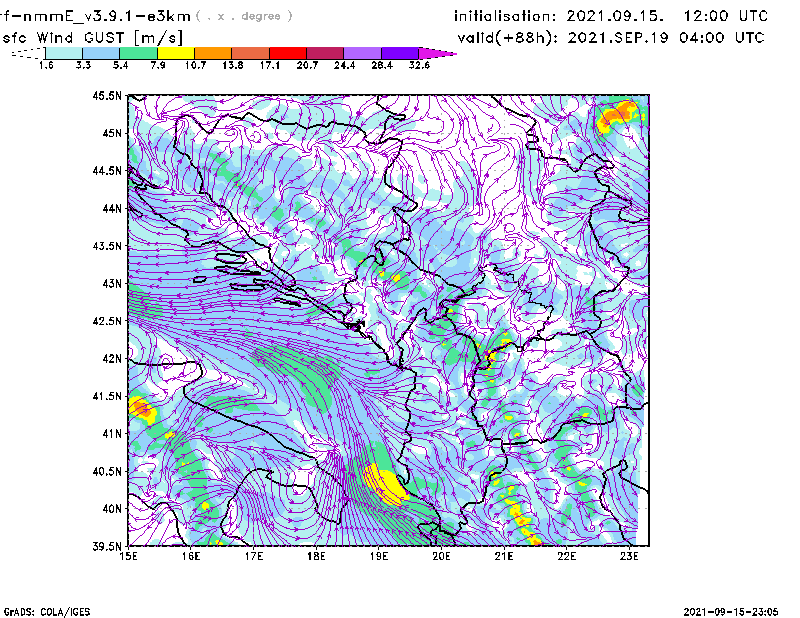The height and width of the screenshot is (618, 800).
Task: Select the orange legend swatch after 10.7
Action: click(x=213, y=53)
